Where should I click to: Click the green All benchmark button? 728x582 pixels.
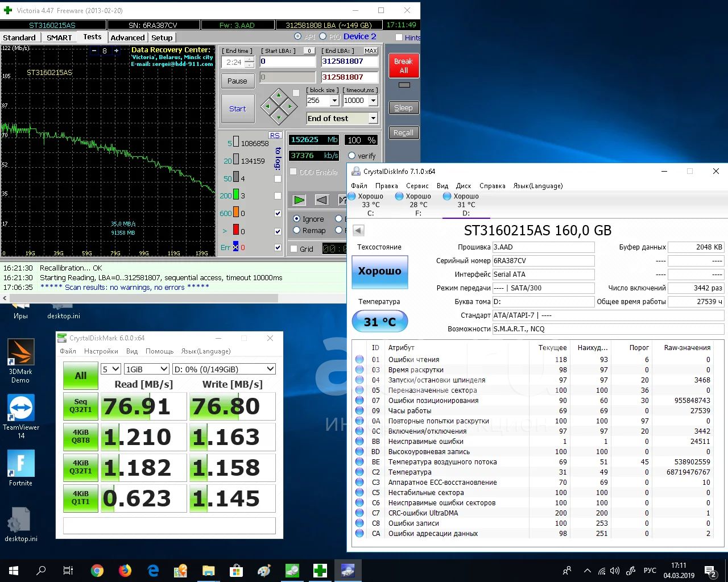coord(80,376)
